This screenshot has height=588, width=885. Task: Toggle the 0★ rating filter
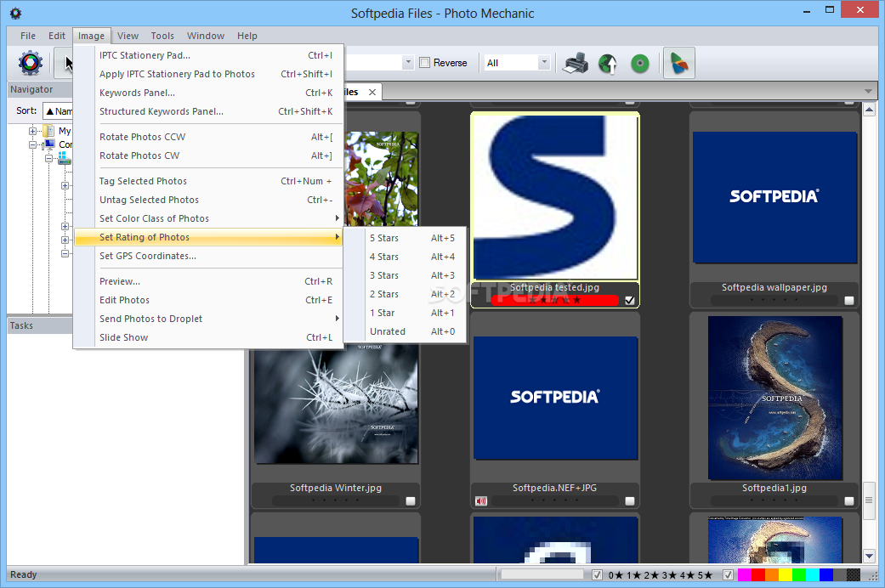click(616, 575)
